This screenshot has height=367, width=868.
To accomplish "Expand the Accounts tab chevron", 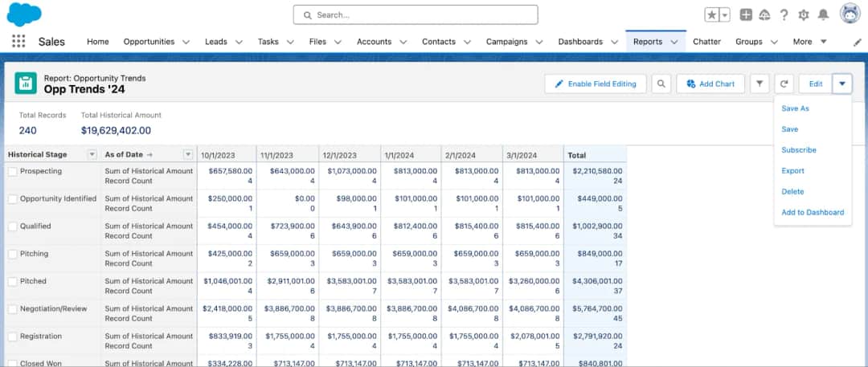I will (x=403, y=42).
